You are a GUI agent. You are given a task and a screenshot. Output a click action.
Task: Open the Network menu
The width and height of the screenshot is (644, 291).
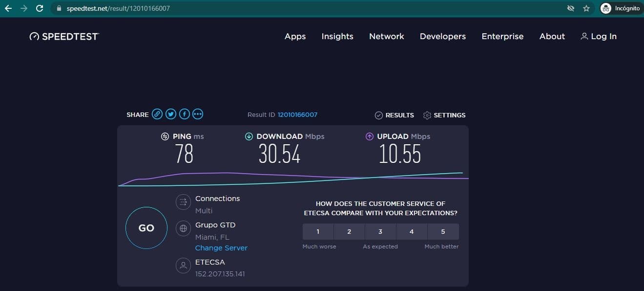pyautogui.click(x=387, y=36)
